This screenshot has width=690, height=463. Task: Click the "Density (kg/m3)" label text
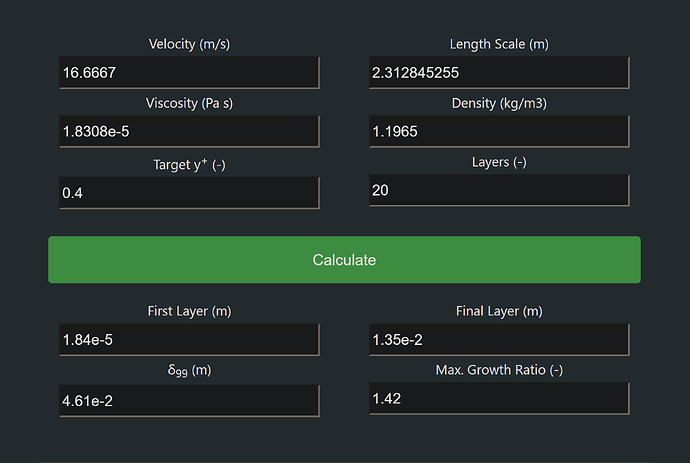pos(499,103)
